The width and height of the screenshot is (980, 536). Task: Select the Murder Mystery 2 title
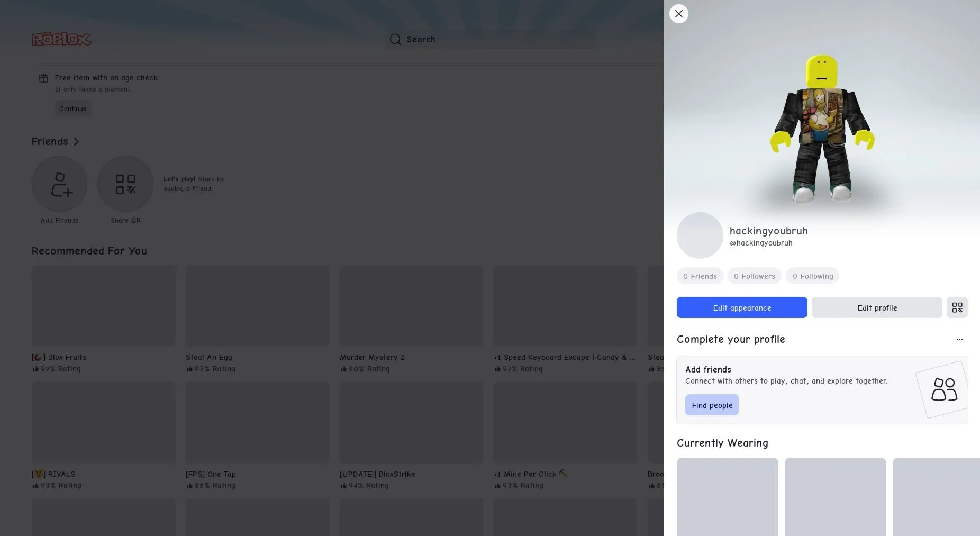point(372,357)
